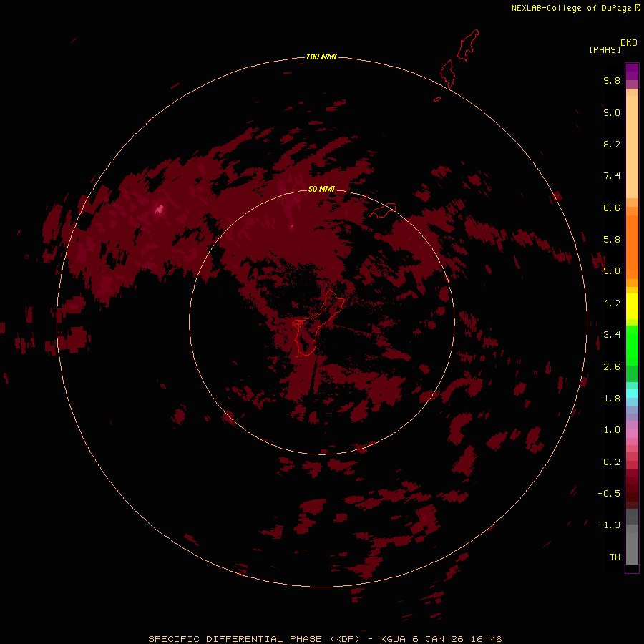Click the 5.8 value on the color scale
Screen dimensions: 644x644
pyautogui.click(x=612, y=240)
